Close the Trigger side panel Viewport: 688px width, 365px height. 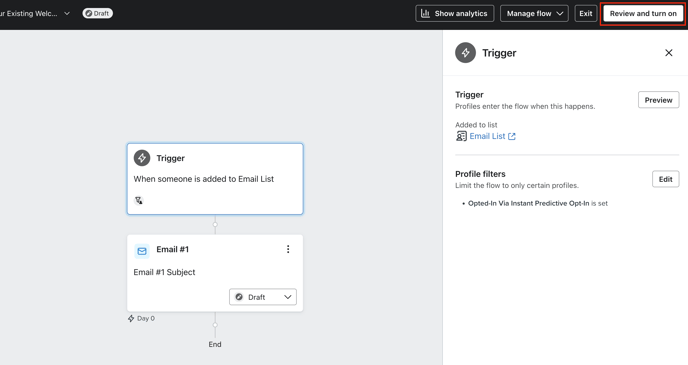point(669,53)
